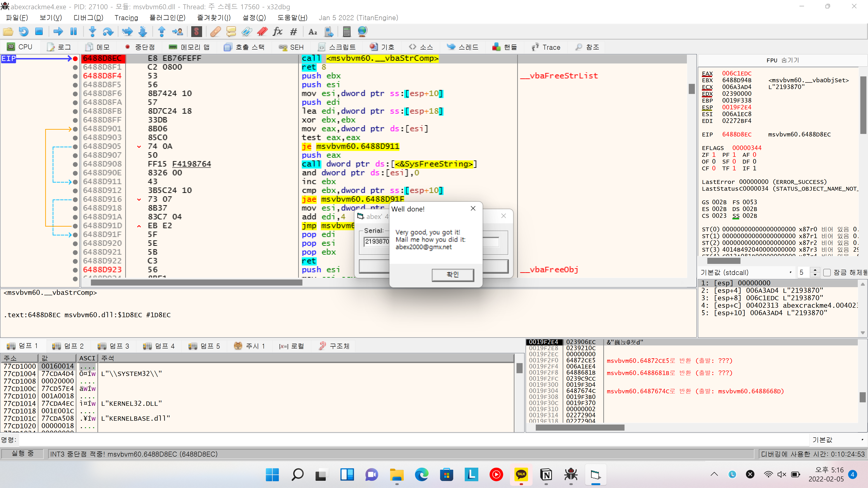Increase the argument count stepper
868x488 pixels.
tap(815, 270)
